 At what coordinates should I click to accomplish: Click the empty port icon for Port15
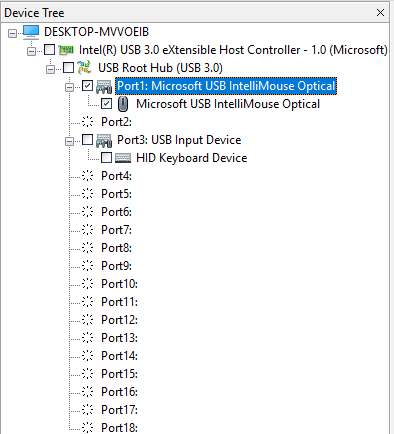click(87, 374)
